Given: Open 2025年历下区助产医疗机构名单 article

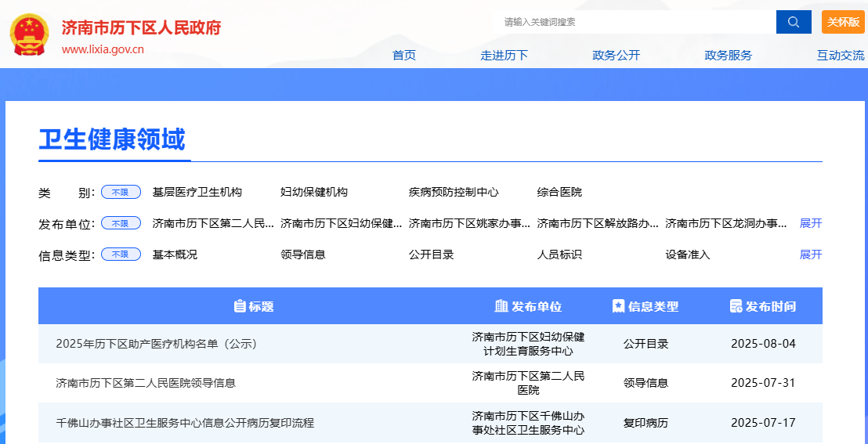Looking at the screenshot, I should (157, 344).
